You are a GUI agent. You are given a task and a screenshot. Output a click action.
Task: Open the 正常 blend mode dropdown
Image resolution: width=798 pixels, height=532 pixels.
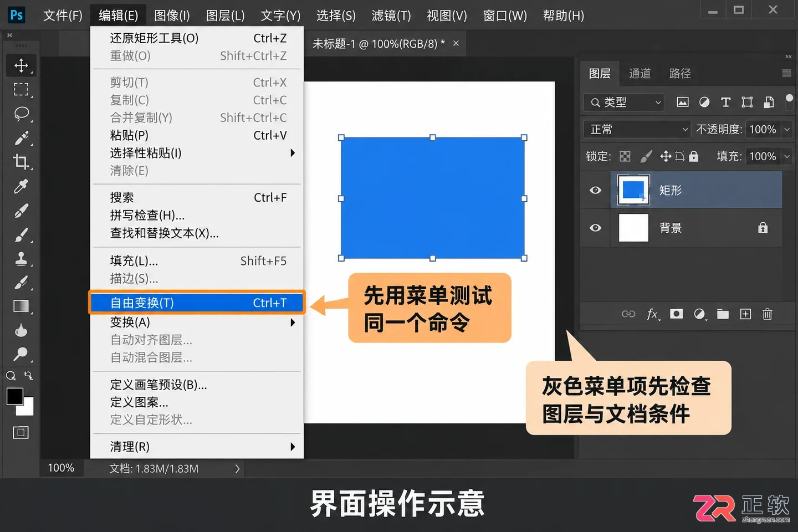(x=637, y=129)
